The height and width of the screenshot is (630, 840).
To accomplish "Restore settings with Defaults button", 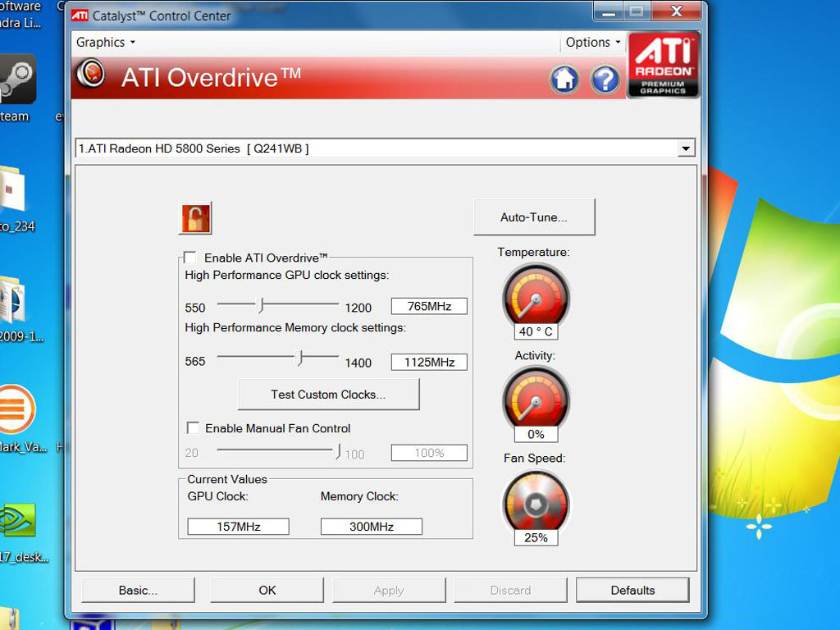I will (632, 590).
